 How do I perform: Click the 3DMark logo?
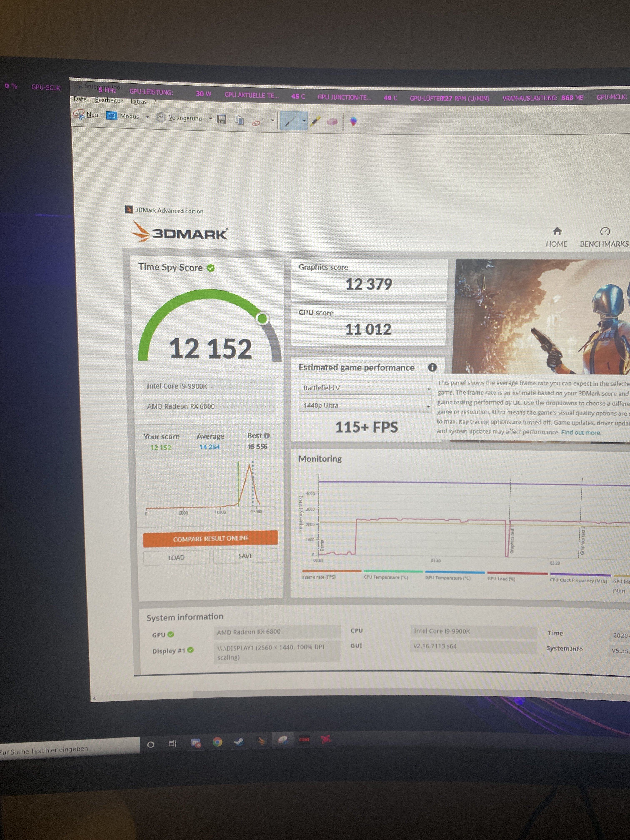click(x=179, y=232)
